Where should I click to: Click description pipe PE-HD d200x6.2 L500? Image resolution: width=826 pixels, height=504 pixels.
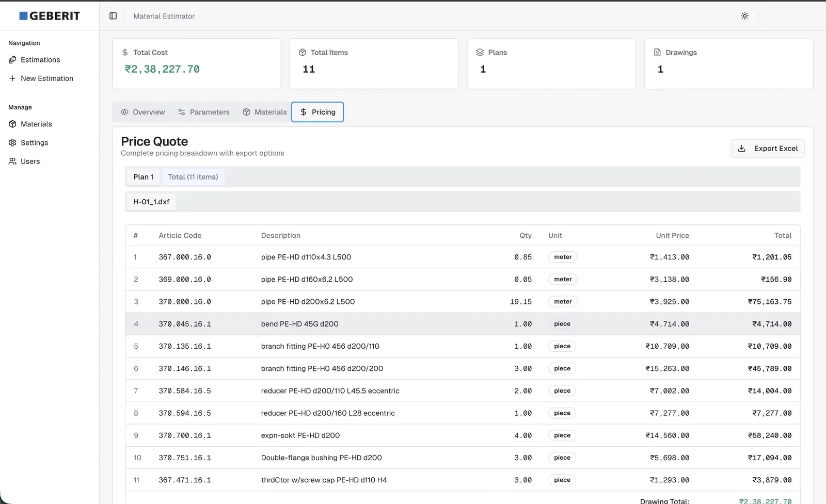[x=308, y=302]
